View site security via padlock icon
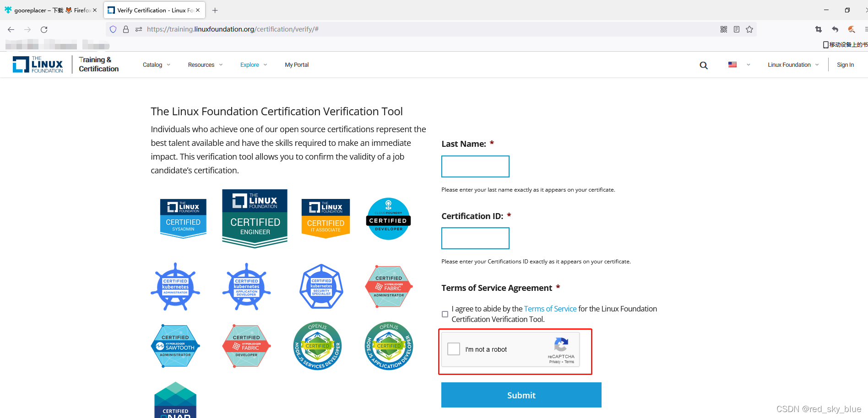This screenshot has height=418, width=868. [x=126, y=29]
